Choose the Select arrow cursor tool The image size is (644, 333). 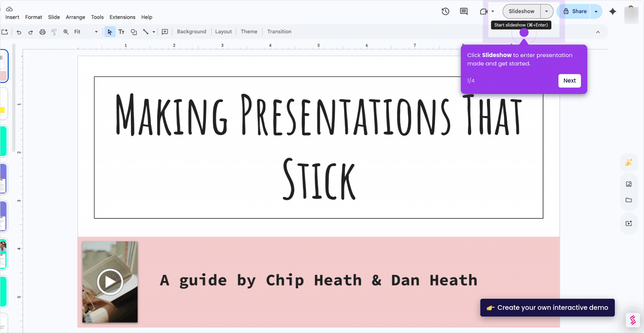click(110, 32)
